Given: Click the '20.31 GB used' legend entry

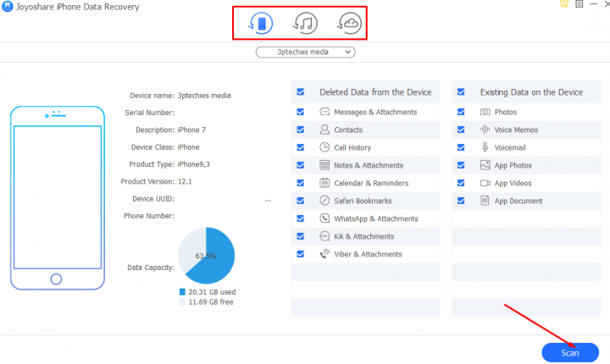Looking at the screenshot, I should 208,292.
